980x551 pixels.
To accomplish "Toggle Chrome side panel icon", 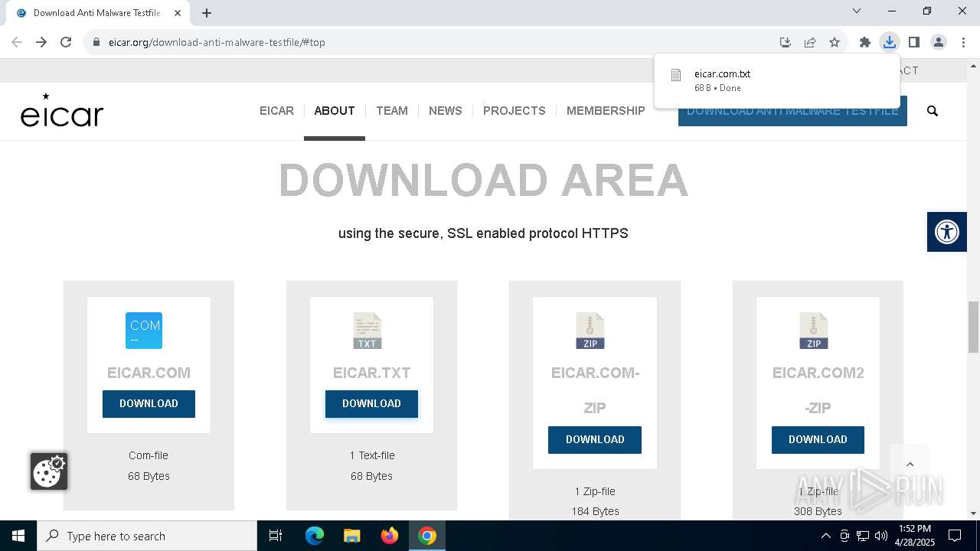I will pos(913,42).
